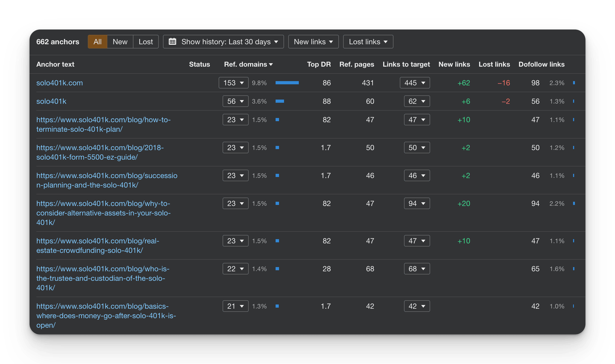615x364 pixels.
Task: Select the All anchors tab
Action: [x=98, y=42]
